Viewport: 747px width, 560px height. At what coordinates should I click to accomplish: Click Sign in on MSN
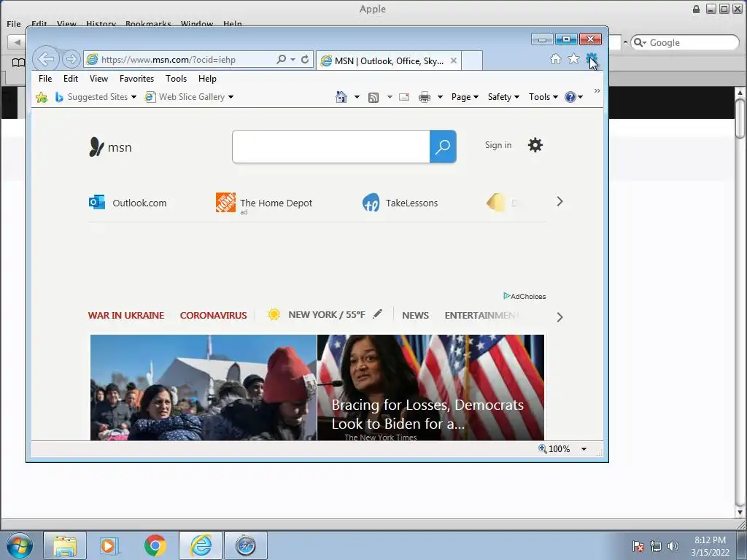point(498,145)
